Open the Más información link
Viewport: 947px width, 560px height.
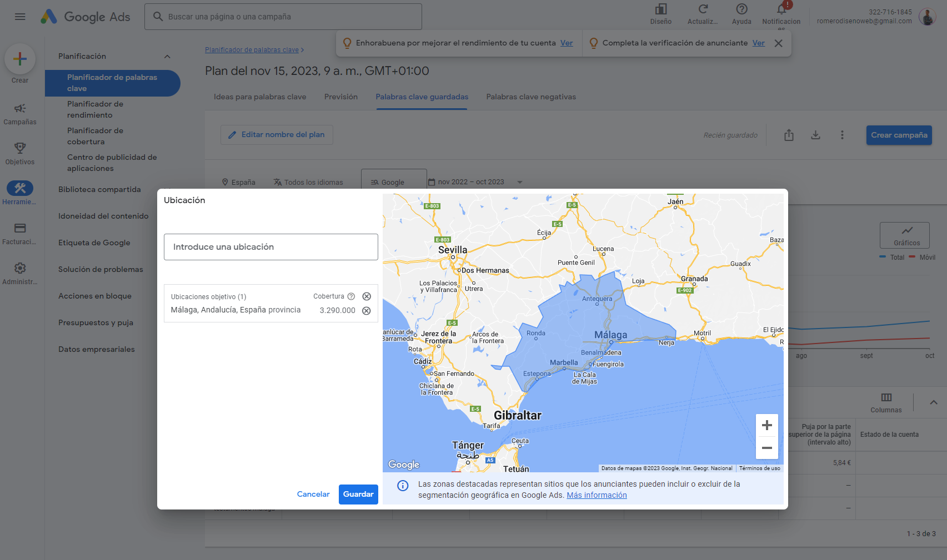597,496
